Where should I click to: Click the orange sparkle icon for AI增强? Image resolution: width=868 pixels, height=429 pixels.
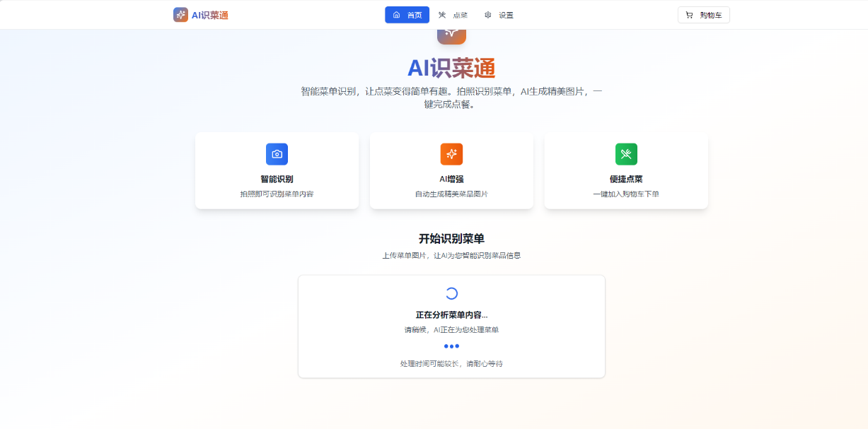click(x=451, y=154)
